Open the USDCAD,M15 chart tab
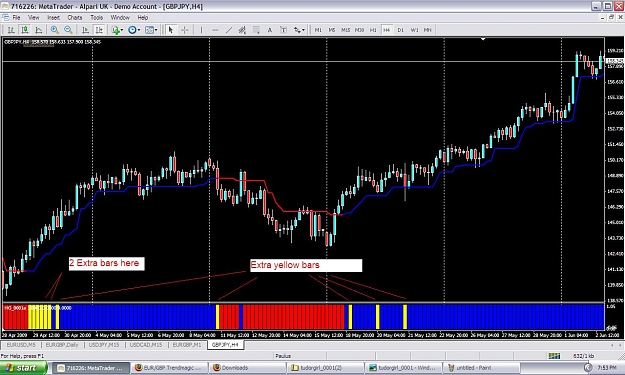 point(146,345)
